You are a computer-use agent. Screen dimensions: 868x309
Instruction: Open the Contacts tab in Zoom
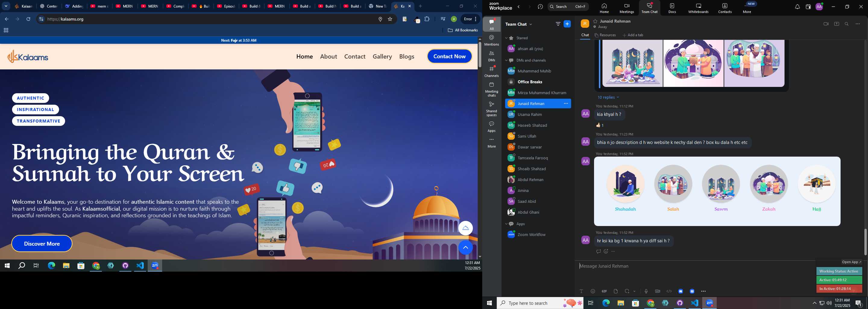pos(725,8)
